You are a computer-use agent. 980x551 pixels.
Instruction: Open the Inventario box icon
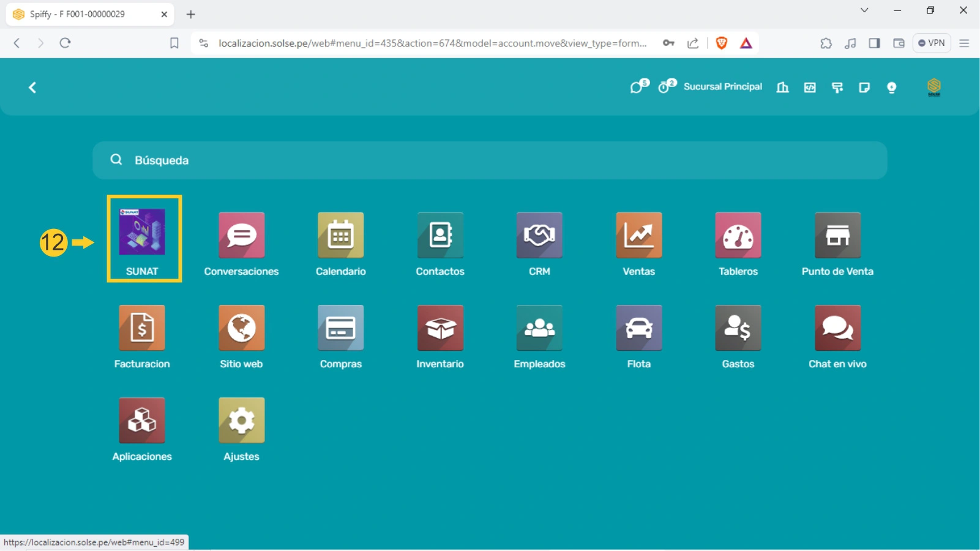click(440, 328)
